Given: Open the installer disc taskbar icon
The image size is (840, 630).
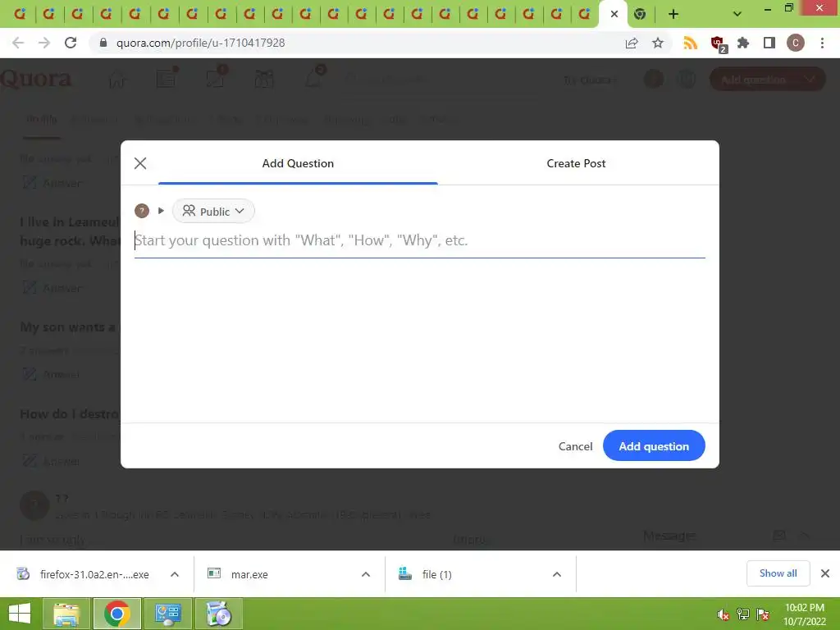Looking at the screenshot, I should point(218,614).
